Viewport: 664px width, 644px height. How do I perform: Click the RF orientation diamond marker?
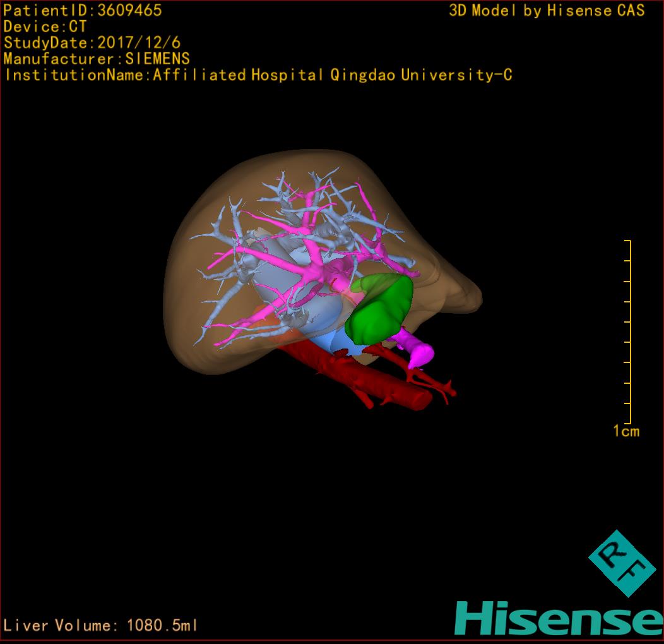(x=622, y=563)
